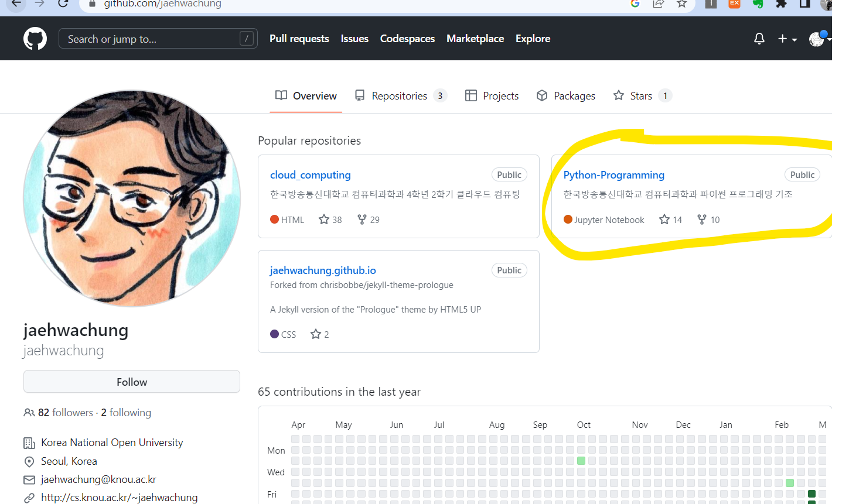The image size is (849, 504).
Task: Click the dark green March contribution square
Action: tap(812, 494)
